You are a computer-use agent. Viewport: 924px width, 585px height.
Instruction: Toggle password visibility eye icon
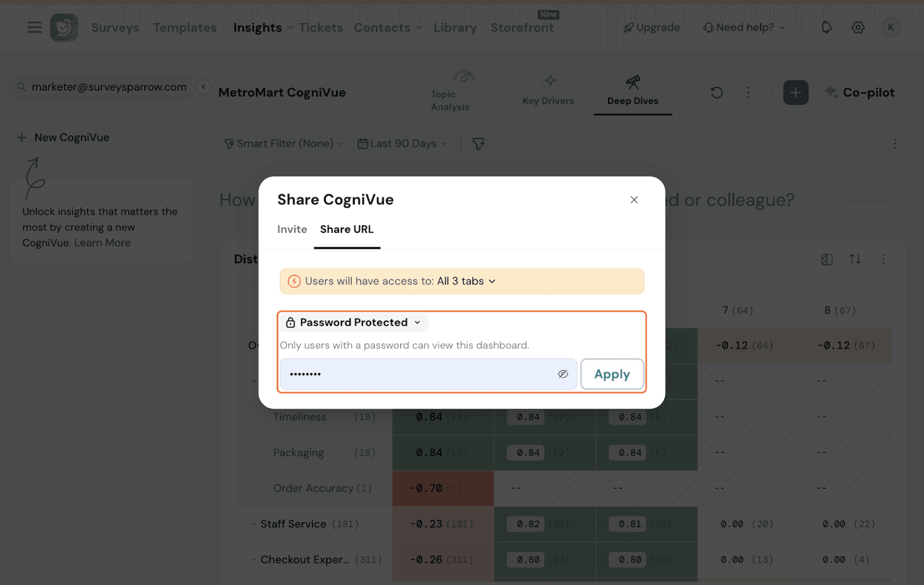click(562, 374)
